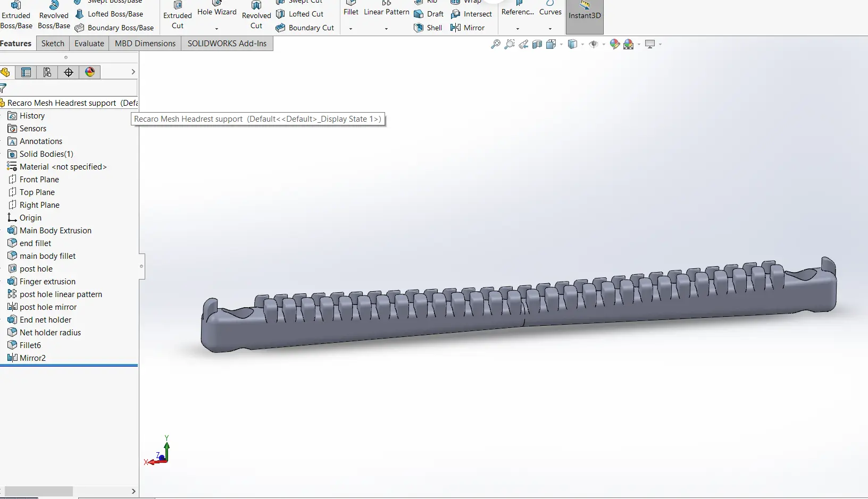
Task: Select the Front Plane
Action: [34, 180]
